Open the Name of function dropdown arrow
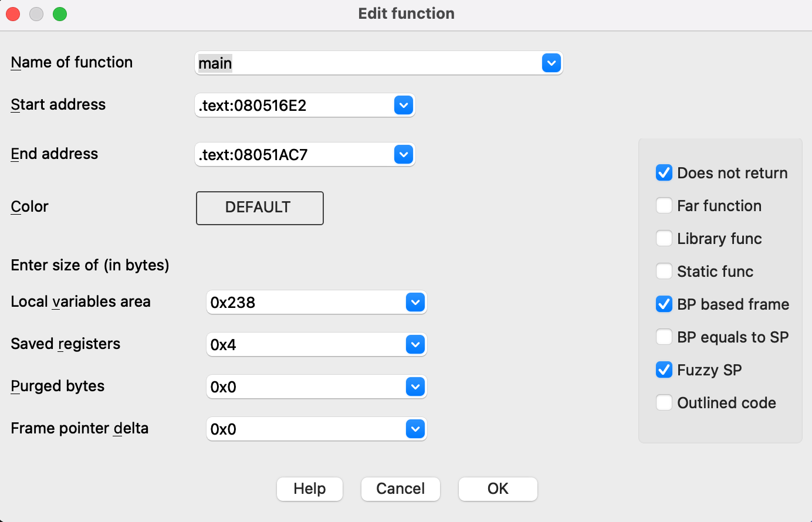Screen dimensions: 812x522 (551, 63)
